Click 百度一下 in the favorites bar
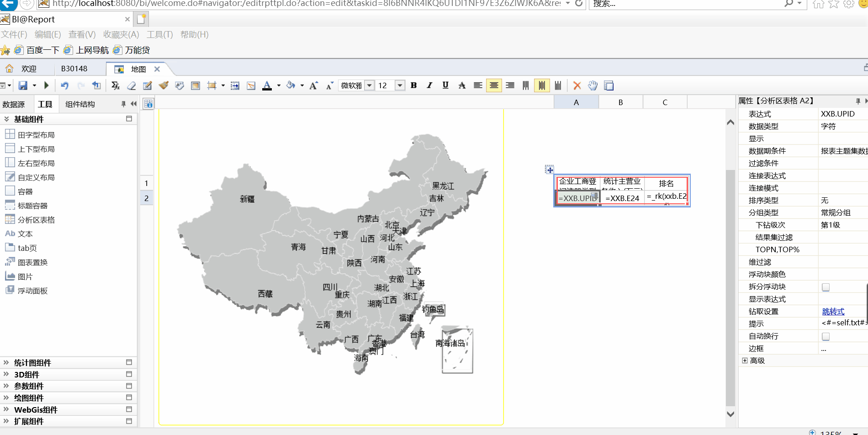868x435 pixels. pos(43,50)
